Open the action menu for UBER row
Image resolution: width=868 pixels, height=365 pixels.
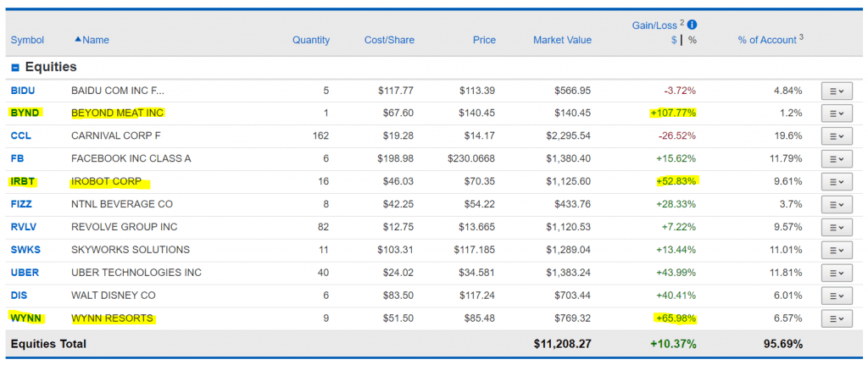click(835, 274)
